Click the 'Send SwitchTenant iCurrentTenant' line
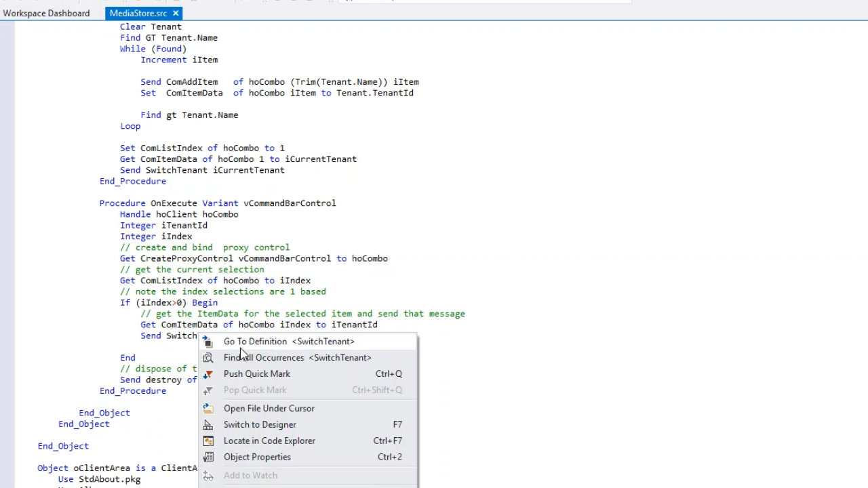The image size is (868, 488). (202, 171)
